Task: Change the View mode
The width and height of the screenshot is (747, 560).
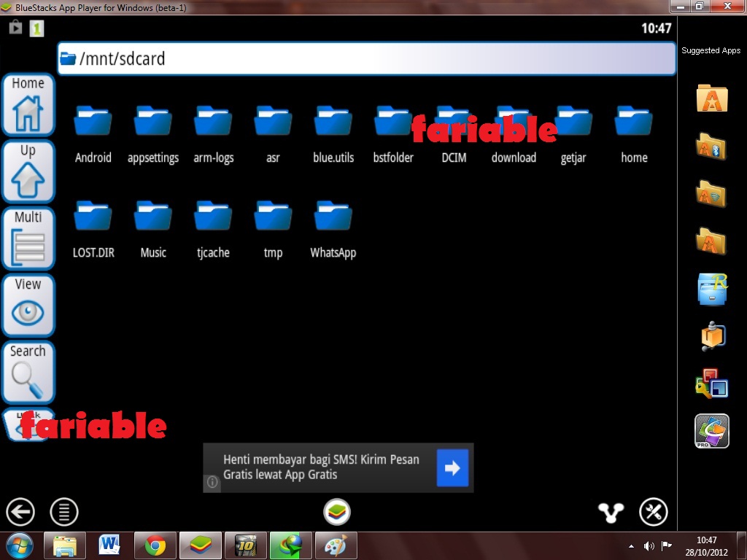Action: coord(28,306)
